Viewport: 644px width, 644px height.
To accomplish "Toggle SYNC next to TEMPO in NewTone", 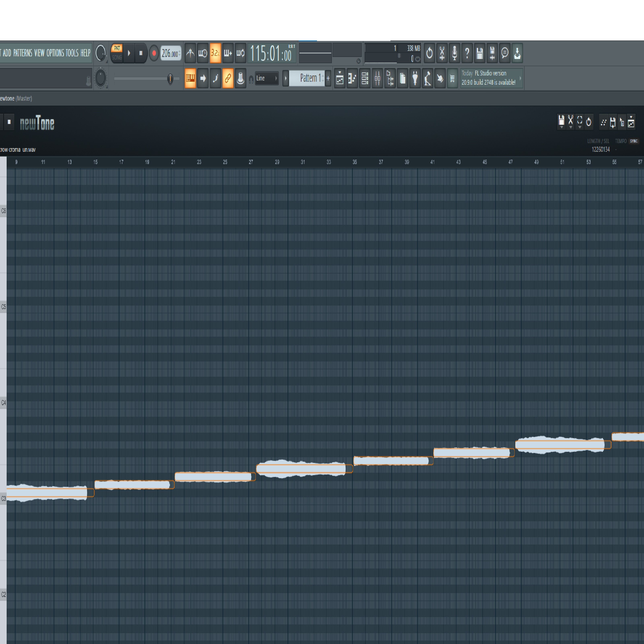I will tap(634, 141).
